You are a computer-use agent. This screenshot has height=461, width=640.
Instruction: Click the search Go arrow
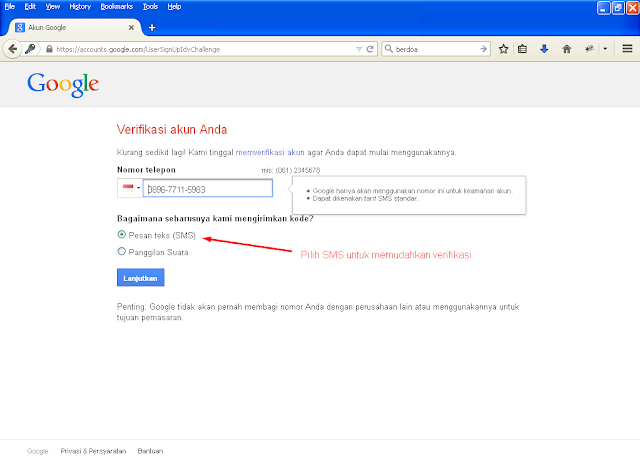tap(483, 49)
